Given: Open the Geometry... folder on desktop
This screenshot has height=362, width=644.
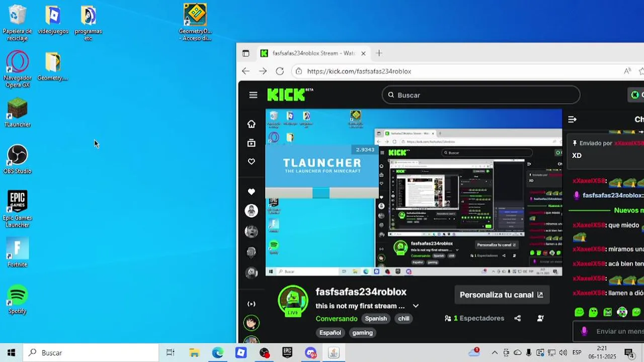Looking at the screenshot, I should 53,66.
